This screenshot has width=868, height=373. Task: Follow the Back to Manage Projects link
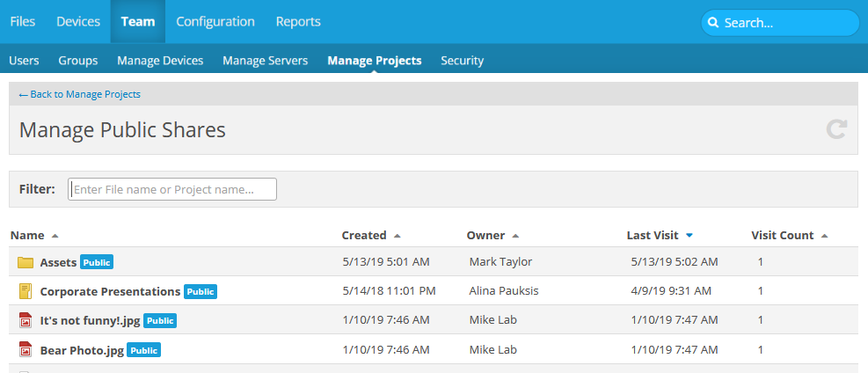80,94
